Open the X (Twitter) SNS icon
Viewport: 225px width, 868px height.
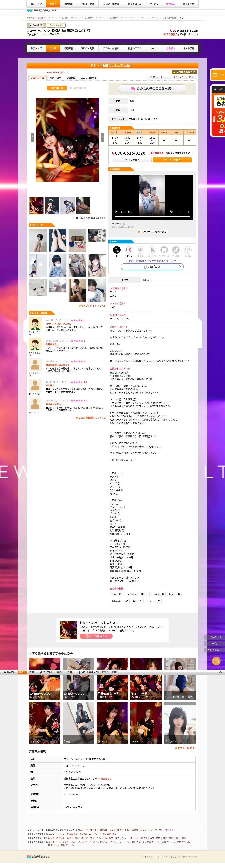pos(117,250)
